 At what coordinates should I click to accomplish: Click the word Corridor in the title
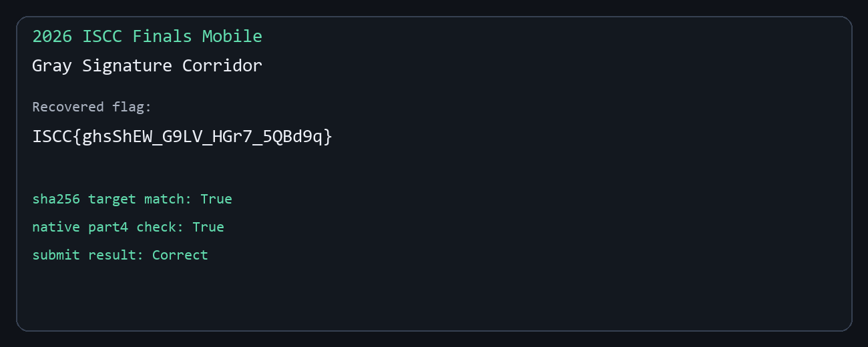tap(222, 65)
